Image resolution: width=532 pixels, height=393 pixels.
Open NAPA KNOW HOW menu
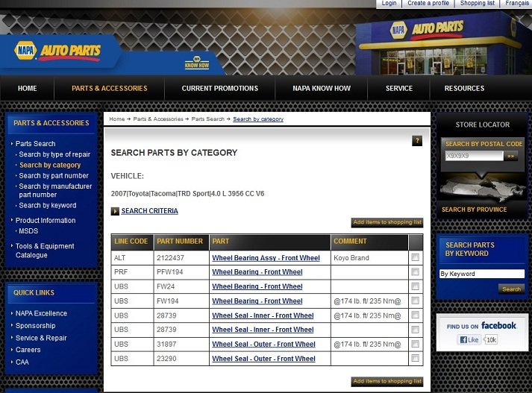[322, 89]
